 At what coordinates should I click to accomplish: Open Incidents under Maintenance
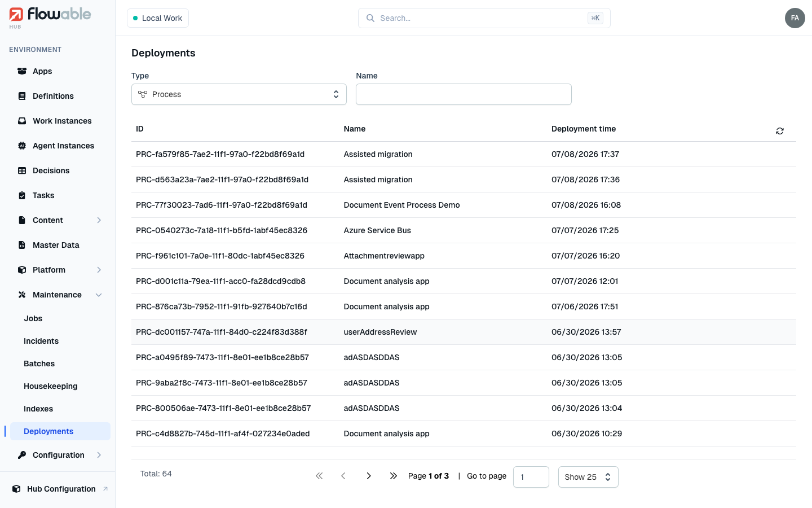[x=41, y=341]
